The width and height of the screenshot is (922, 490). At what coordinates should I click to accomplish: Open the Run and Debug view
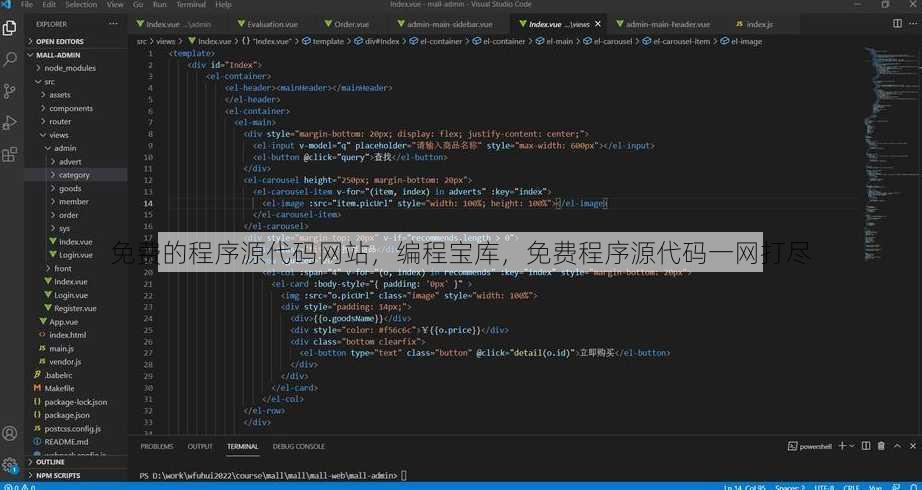(10, 122)
